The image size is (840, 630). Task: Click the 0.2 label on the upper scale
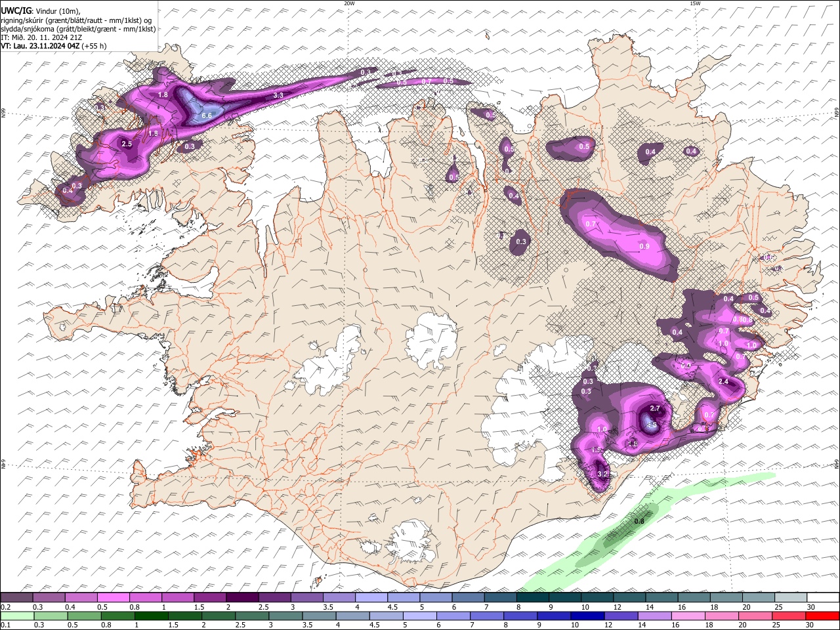(5, 607)
